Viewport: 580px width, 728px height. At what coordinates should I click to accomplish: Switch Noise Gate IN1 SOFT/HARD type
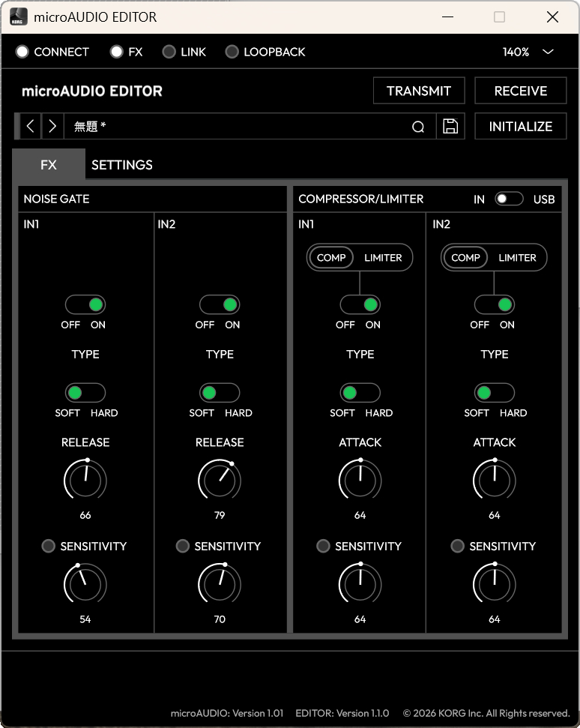85,393
